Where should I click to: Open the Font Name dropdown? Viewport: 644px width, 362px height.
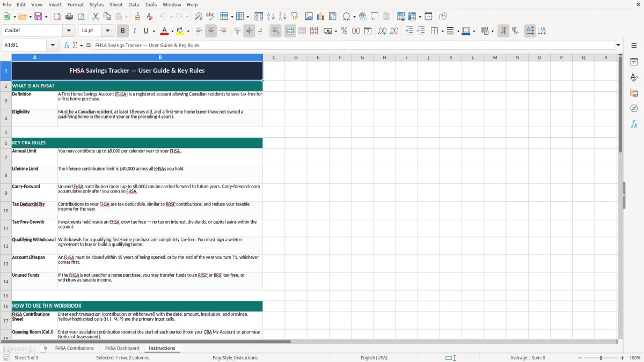tap(68, 31)
